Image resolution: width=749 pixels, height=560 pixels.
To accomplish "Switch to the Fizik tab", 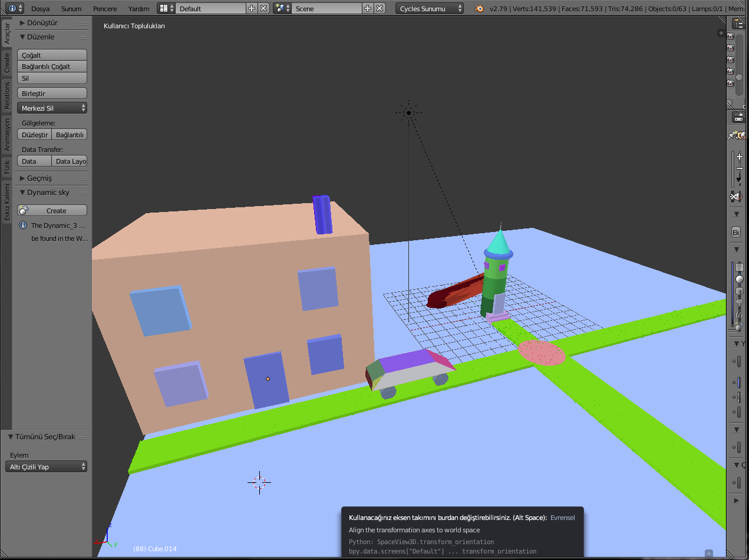I will coord(6,167).
